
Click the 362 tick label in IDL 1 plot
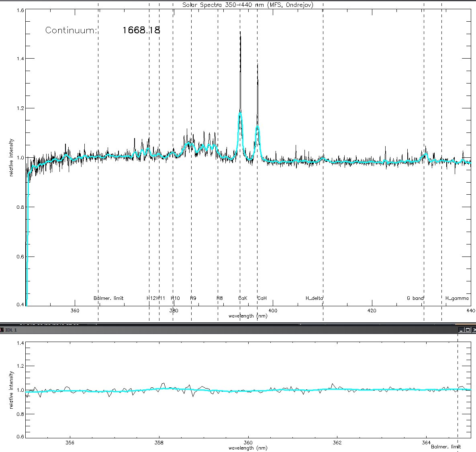[x=337, y=443]
